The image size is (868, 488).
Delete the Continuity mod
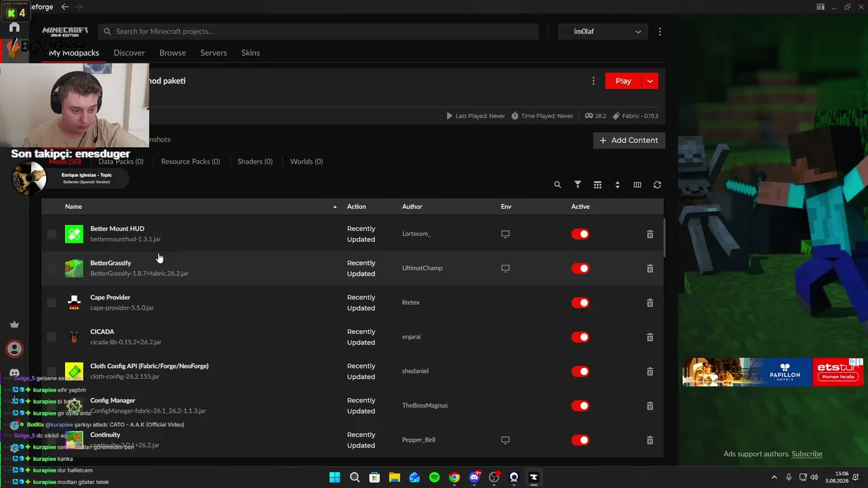650,440
